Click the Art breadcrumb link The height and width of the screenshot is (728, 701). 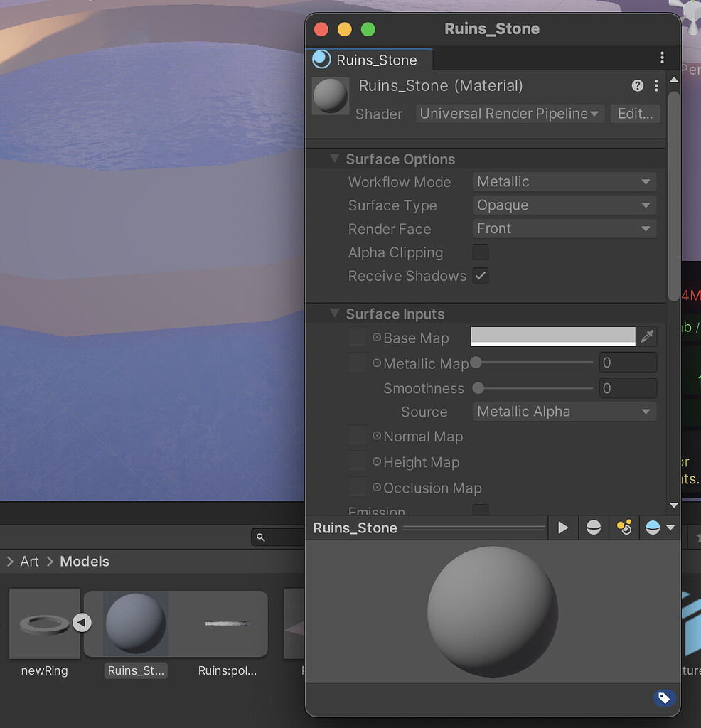pyautogui.click(x=29, y=561)
